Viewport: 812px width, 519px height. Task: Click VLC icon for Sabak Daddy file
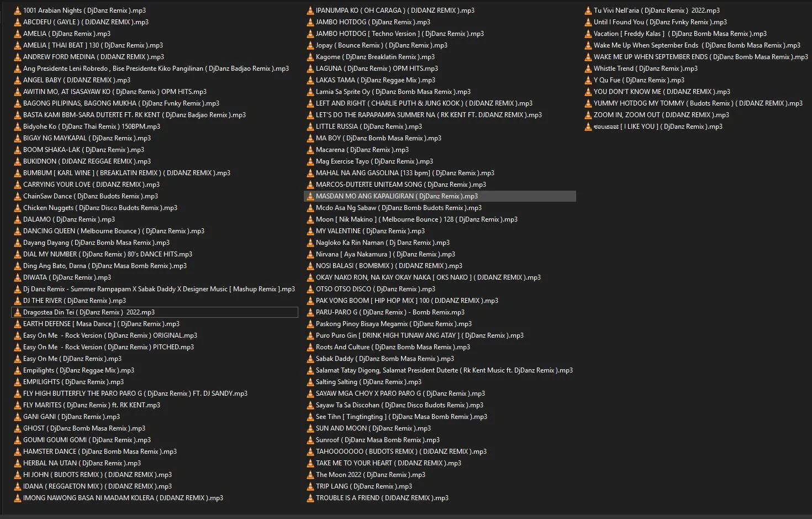pos(310,359)
